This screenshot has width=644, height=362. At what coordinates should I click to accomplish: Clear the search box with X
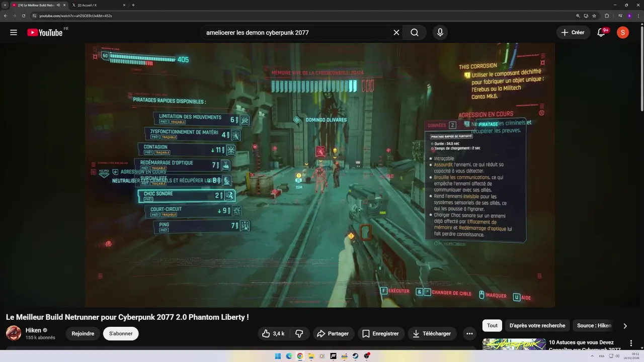(x=396, y=33)
